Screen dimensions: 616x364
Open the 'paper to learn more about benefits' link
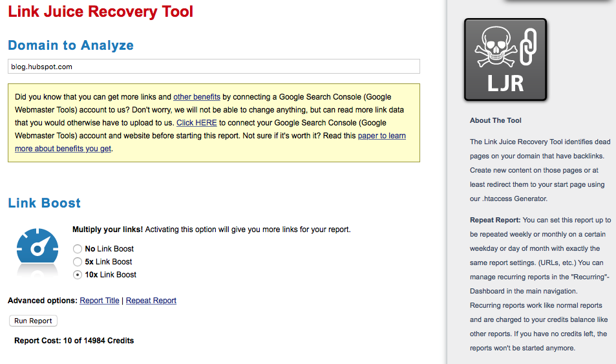pos(381,136)
